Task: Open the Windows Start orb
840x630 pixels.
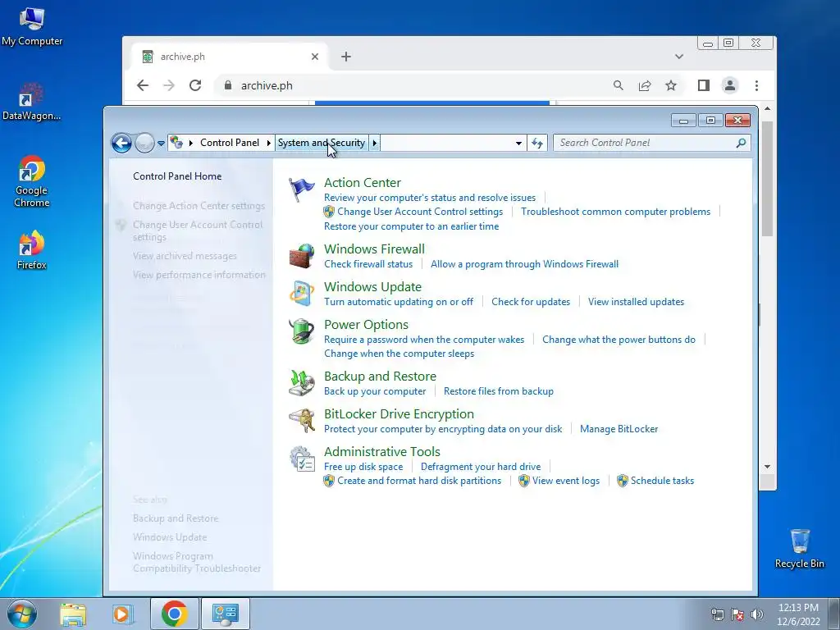Action: tap(22, 614)
